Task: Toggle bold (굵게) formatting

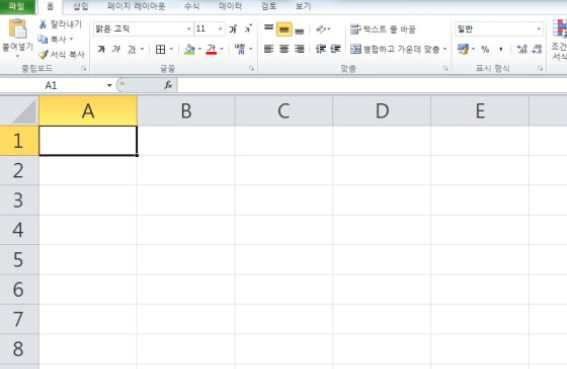Action: (x=101, y=49)
